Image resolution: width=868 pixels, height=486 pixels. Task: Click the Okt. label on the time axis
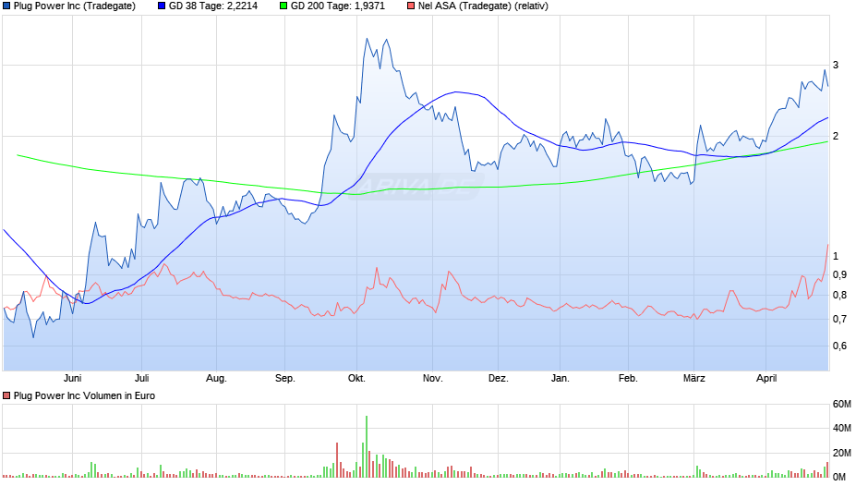(356, 378)
